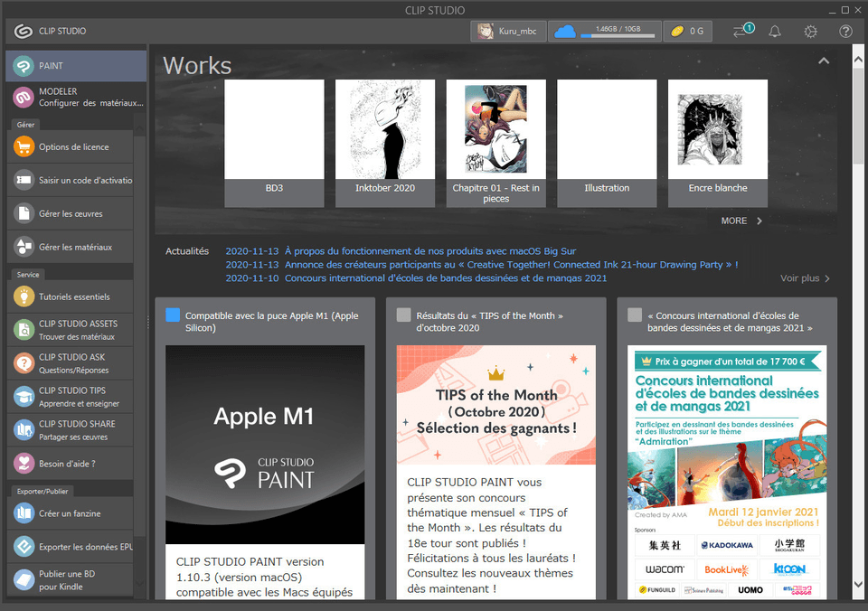Click the notification bell icon

775,32
